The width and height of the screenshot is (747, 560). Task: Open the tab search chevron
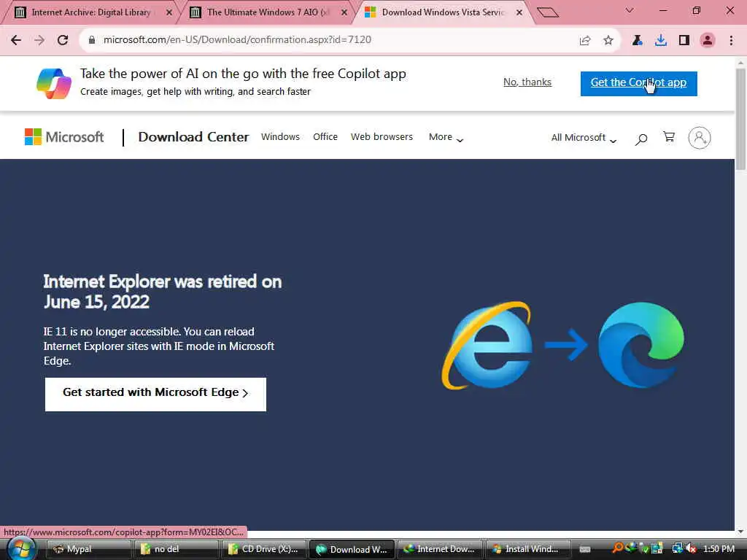point(630,10)
